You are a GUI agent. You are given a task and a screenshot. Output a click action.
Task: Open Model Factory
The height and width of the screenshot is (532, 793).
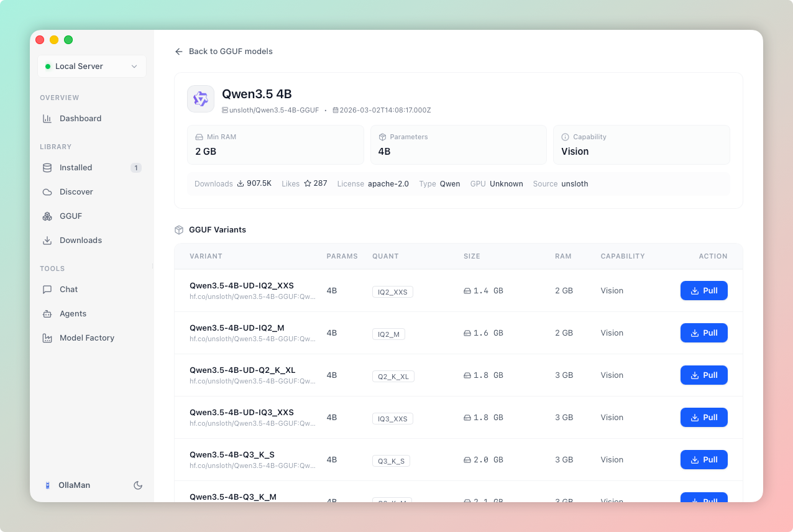(92, 338)
